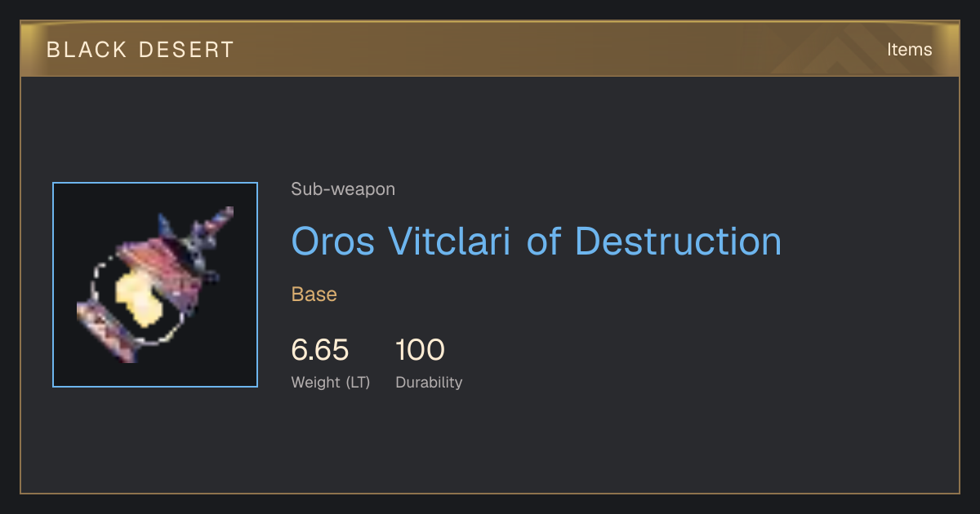Select the Base enhancement label
Viewport: 980px width, 514px height.
point(314,295)
